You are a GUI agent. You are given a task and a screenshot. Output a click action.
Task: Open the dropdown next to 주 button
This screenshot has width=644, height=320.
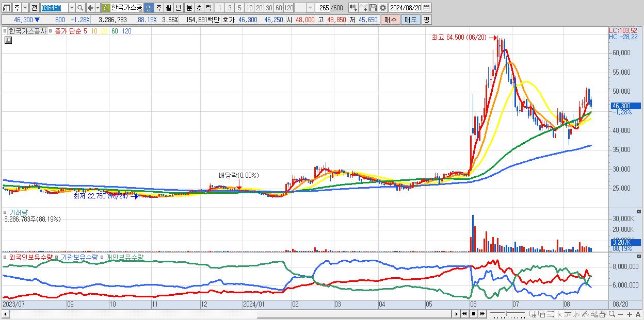coord(25,8)
